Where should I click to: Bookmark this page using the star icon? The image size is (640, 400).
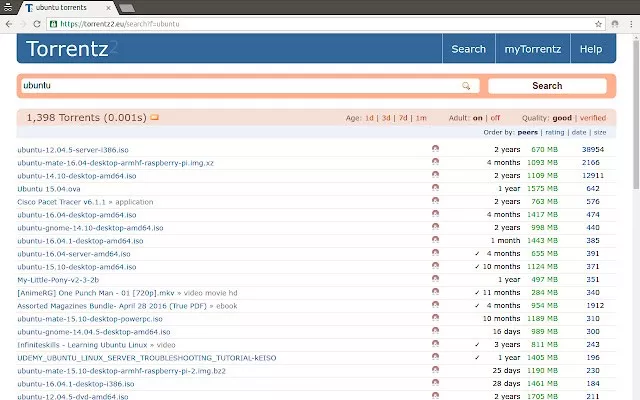609,23
